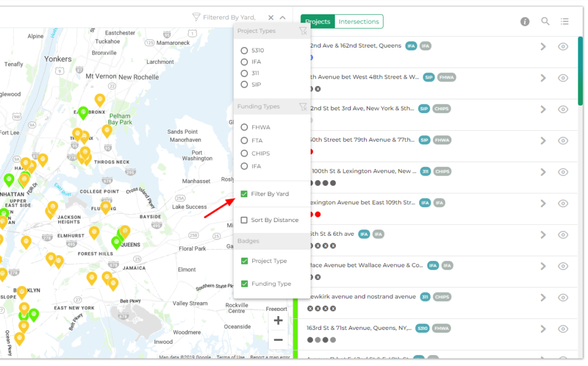Open search with the magnifier icon

pos(545,21)
